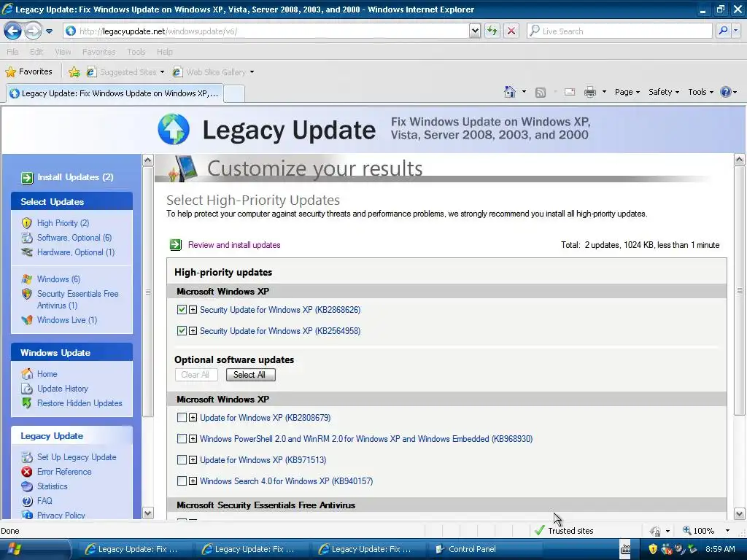Image resolution: width=747 pixels, height=560 pixels.
Task: Click the Privacy Policy link
Action: coord(61,515)
